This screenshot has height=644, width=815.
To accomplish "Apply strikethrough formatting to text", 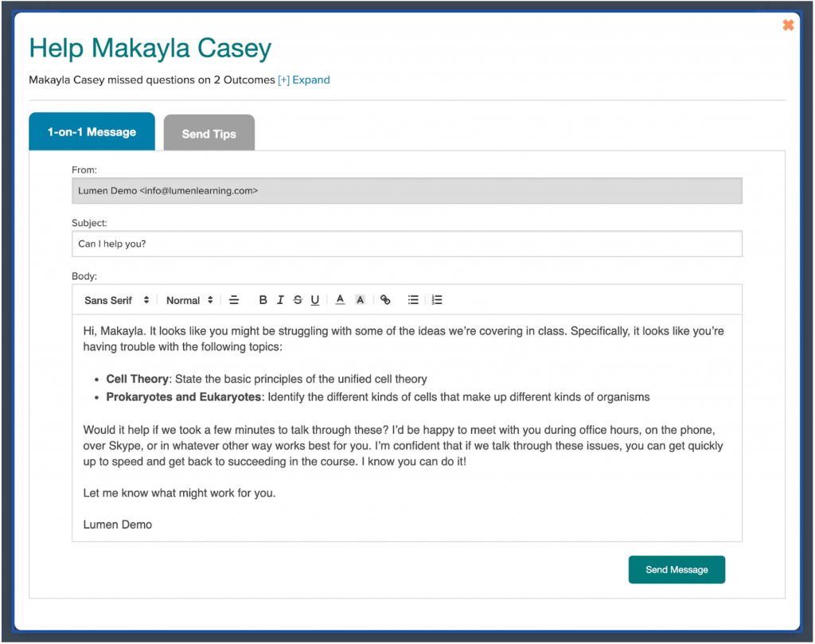I will click(x=298, y=300).
